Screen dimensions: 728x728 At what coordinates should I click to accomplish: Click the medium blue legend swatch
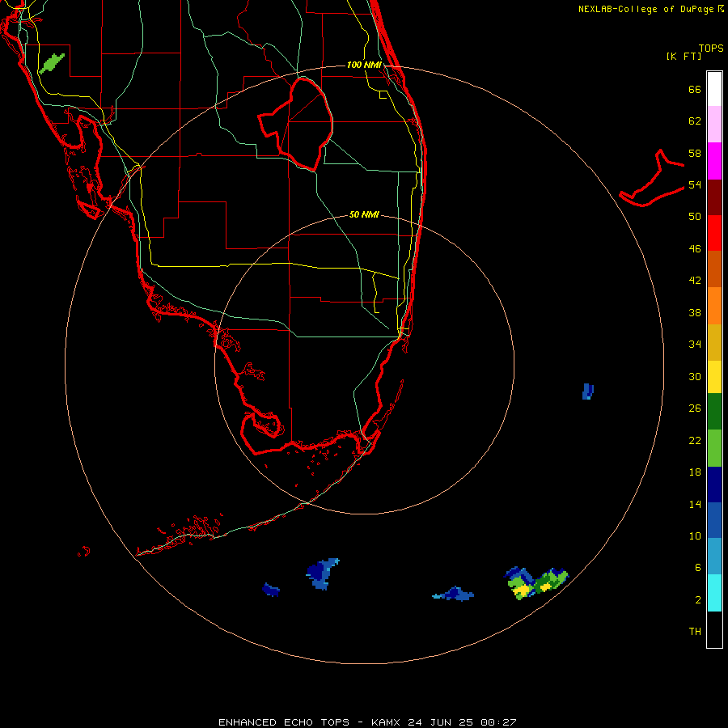click(714, 520)
